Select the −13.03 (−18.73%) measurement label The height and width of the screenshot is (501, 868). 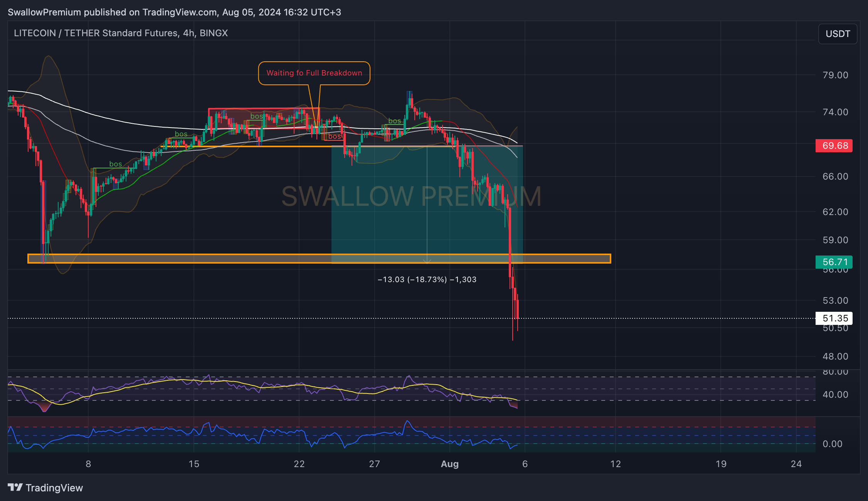(427, 279)
